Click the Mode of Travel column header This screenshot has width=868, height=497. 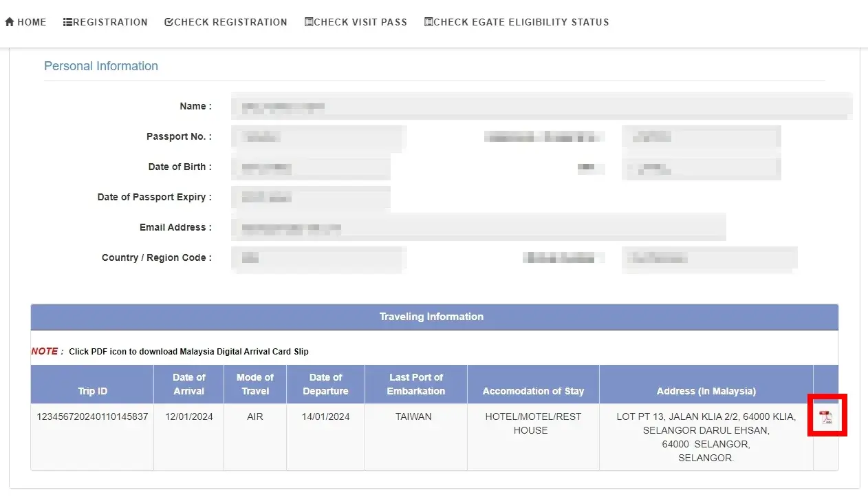[x=254, y=384]
